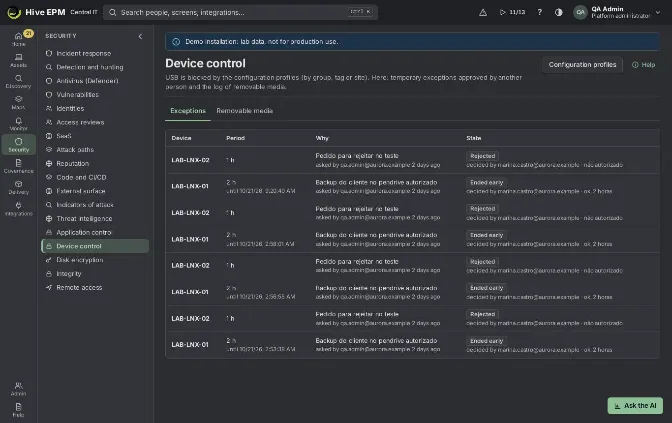672x423 pixels.
Task: Open Incident response in sidebar
Action: pyautogui.click(x=95, y=54)
